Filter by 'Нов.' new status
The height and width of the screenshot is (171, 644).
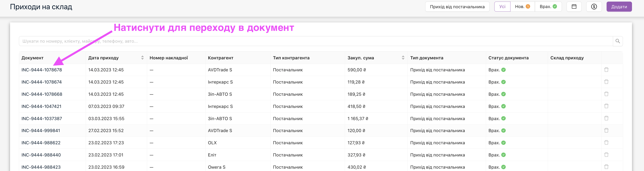(522, 7)
